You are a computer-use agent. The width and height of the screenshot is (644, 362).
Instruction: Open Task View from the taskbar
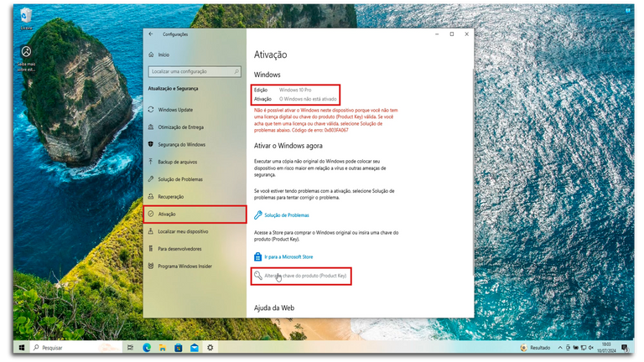(130, 348)
